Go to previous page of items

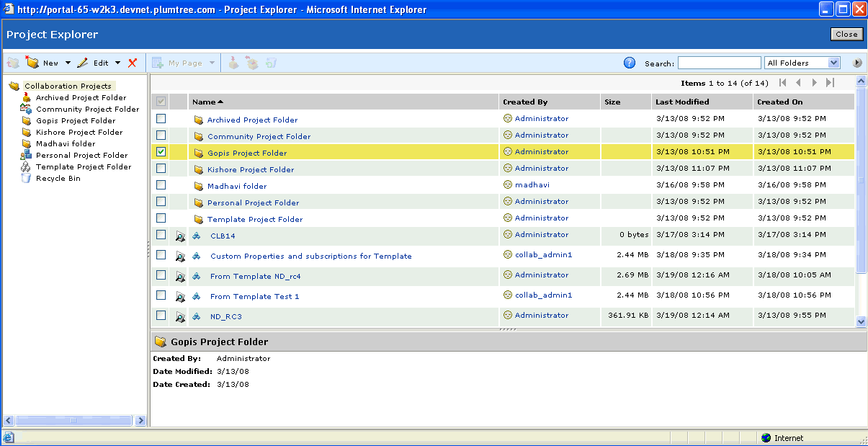pos(798,83)
